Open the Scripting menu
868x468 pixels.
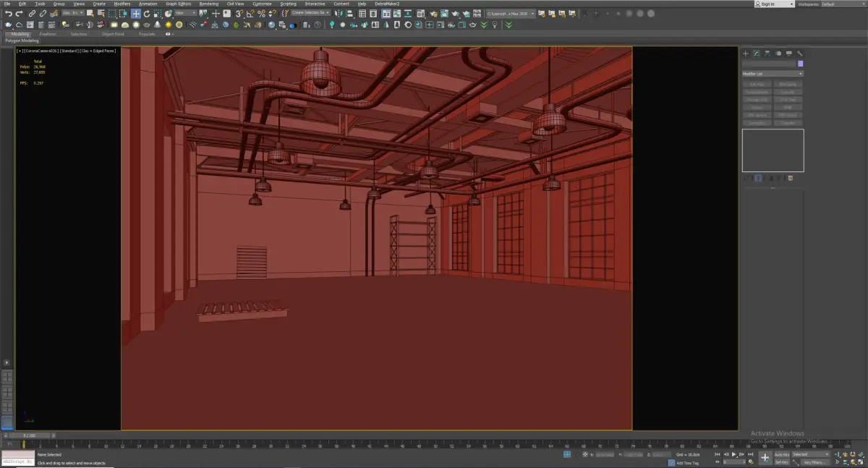tap(288, 4)
